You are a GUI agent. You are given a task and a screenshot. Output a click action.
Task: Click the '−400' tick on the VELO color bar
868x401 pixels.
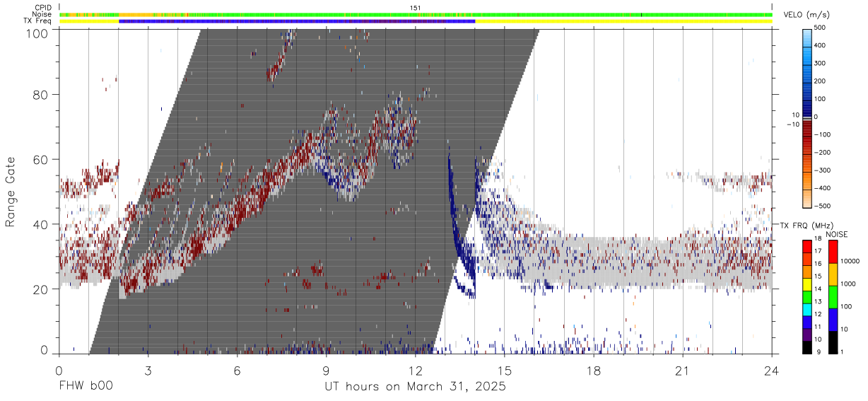pos(821,188)
